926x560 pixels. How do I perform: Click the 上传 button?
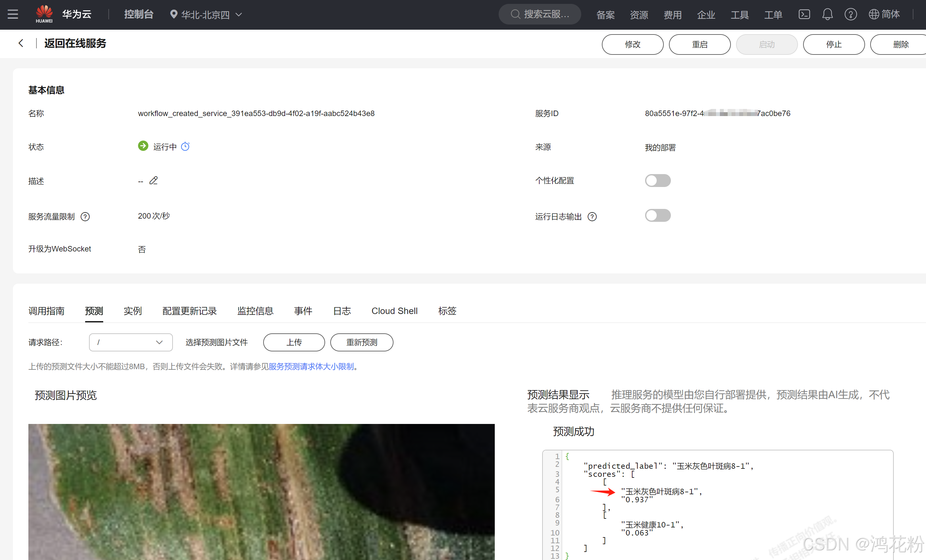(x=294, y=342)
